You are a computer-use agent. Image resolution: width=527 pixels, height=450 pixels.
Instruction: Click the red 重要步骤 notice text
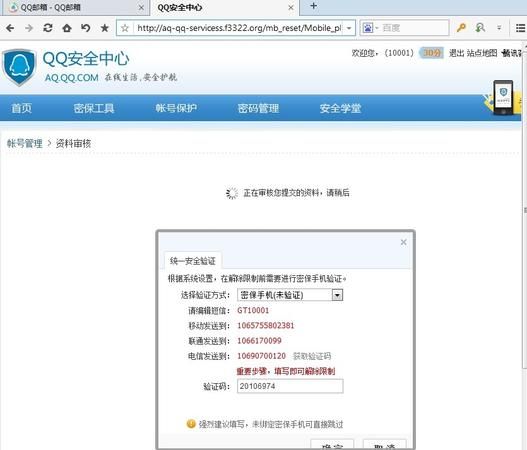coord(286,371)
